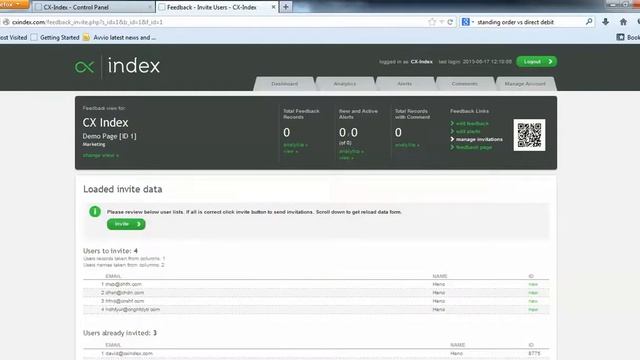Image resolution: width=640 pixels, height=360 pixels.
Task: Send invitations with the Invite button
Action: pos(126,224)
